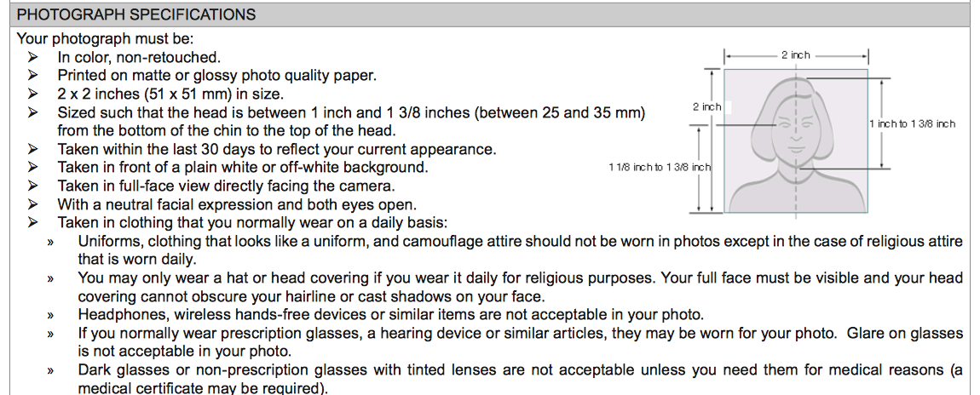
Task: Click the '1 inch to 1 3/8 inch' head-size label
Action: point(912,123)
